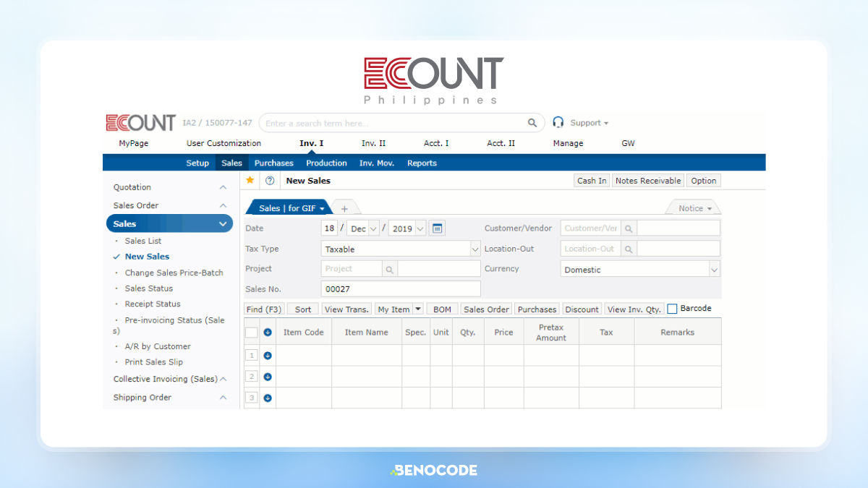Click the yellow favorite star icon
The image size is (868, 488).
(250, 180)
